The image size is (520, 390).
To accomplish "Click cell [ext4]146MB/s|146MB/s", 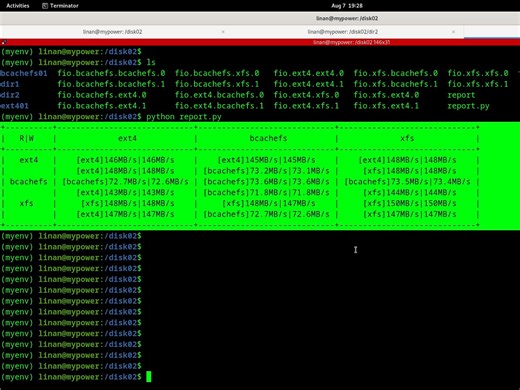I will click(x=125, y=160).
